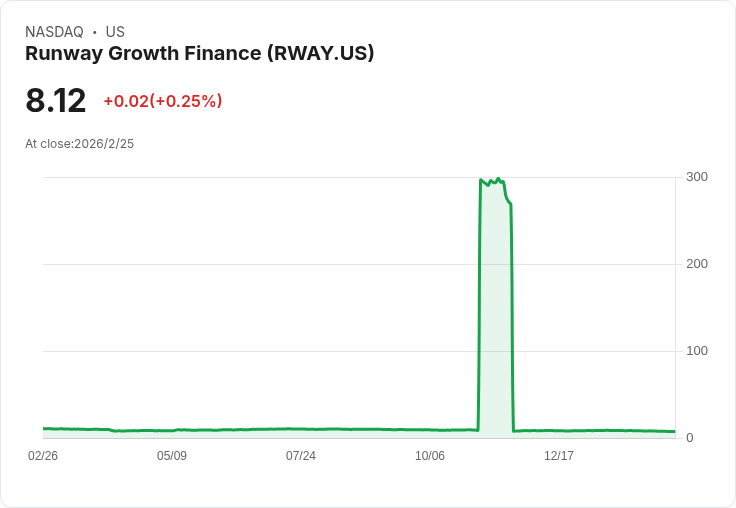Click the falling edge of the spike
Screen dimensions: 736x508
[512, 317]
